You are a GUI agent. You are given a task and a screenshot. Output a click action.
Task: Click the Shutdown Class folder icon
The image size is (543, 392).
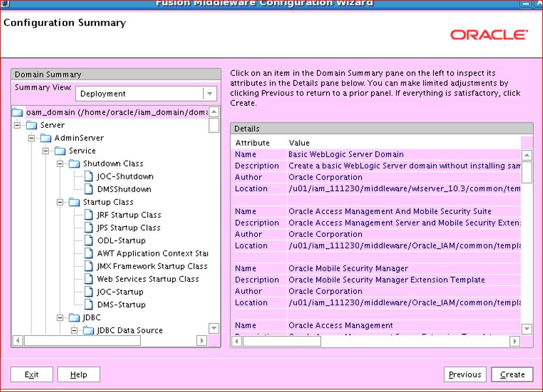click(74, 163)
